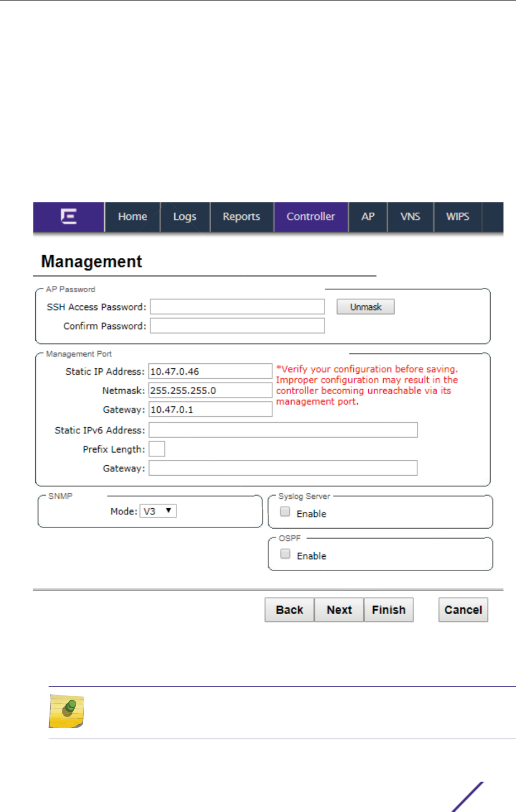Click the Finish button
The image size is (516, 812).
pos(389,610)
